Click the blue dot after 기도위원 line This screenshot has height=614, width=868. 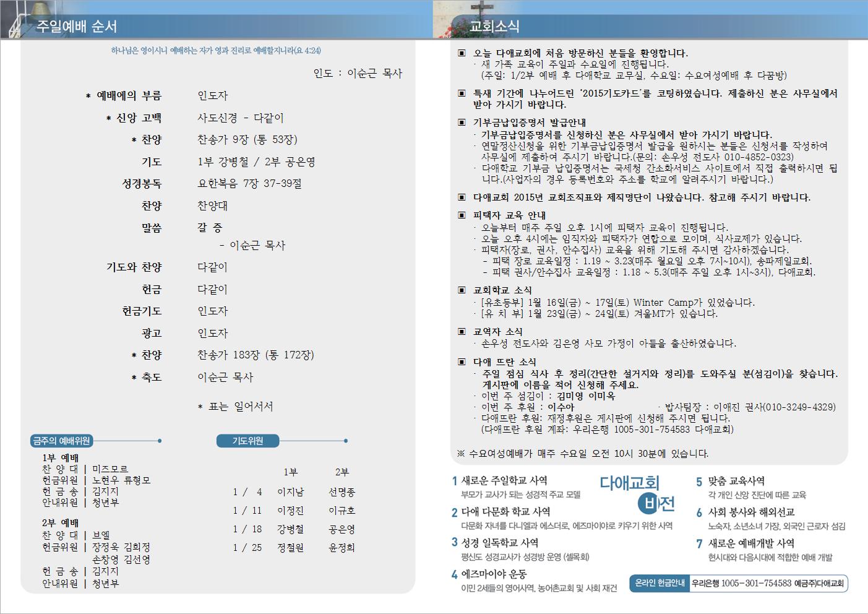[346, 441]
